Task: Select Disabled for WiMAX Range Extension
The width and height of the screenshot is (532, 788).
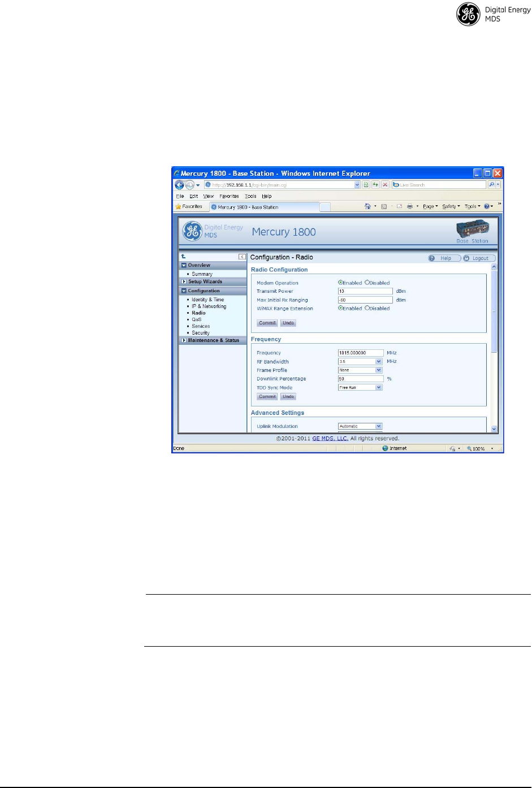Action: 367,308
